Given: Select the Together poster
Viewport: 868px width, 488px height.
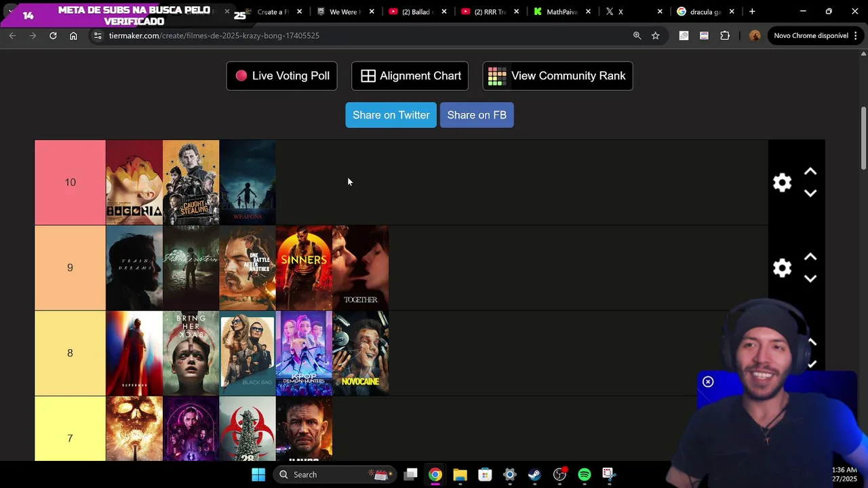Looking at the screenshot, I should (361, 268).
